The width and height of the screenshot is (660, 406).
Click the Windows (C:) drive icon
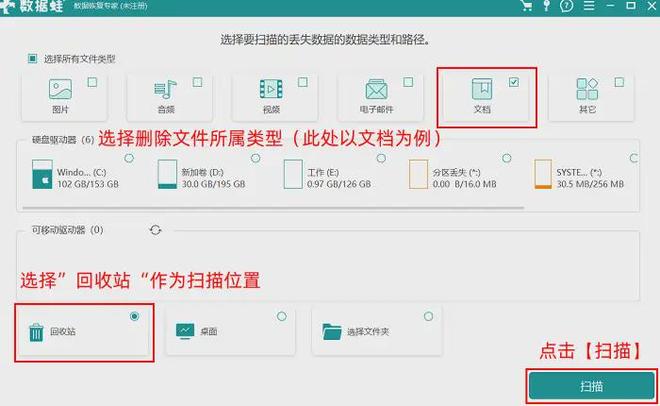tap(42, 174)
